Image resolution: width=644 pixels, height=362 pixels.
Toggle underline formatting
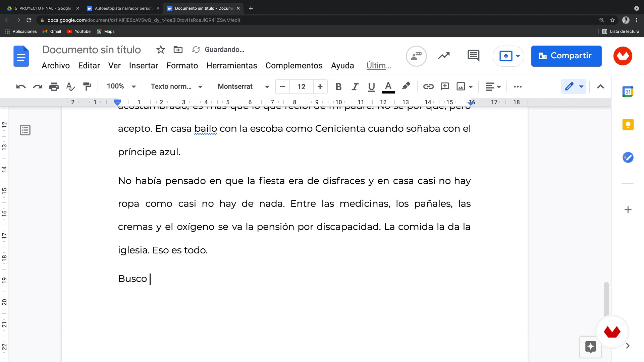(371, 86)
